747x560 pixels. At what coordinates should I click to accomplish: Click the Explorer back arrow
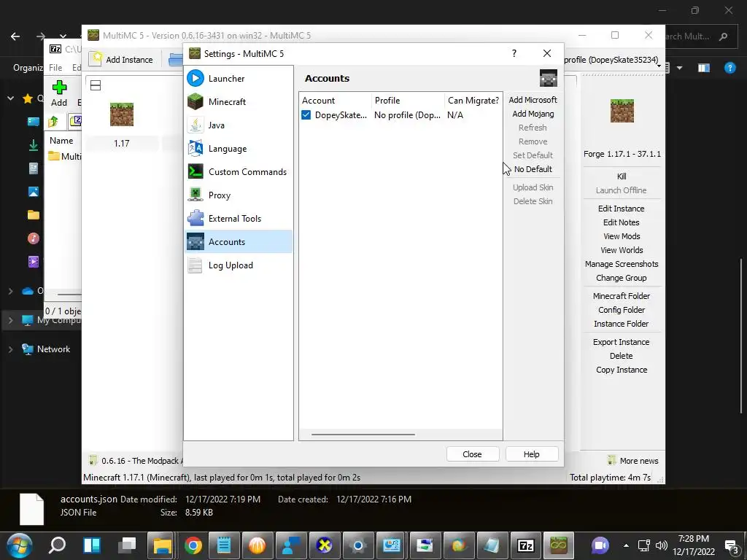tap(15, 36)
